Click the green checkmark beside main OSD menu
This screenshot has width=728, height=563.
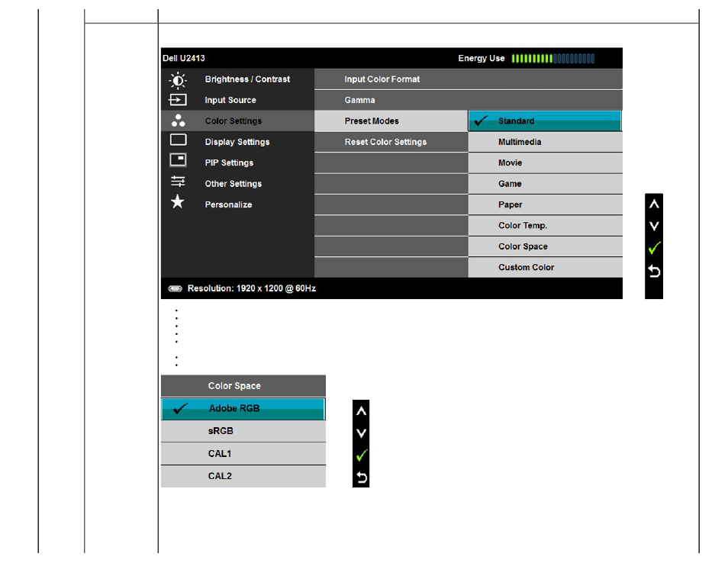654,248
